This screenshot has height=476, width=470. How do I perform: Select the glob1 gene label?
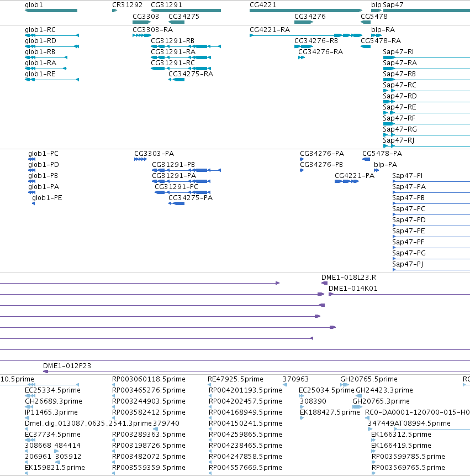[x=34, y=5]
